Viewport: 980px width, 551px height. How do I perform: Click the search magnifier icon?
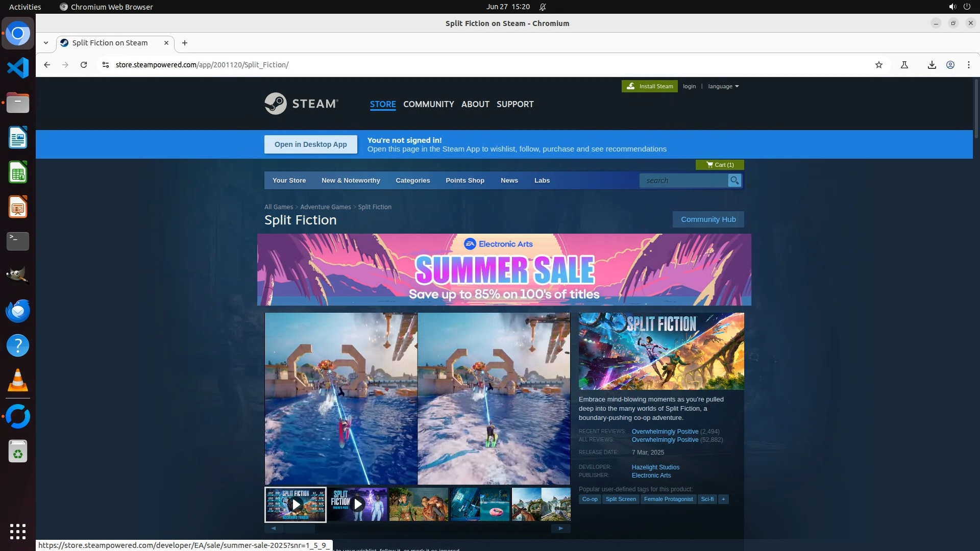coord(734,180)
